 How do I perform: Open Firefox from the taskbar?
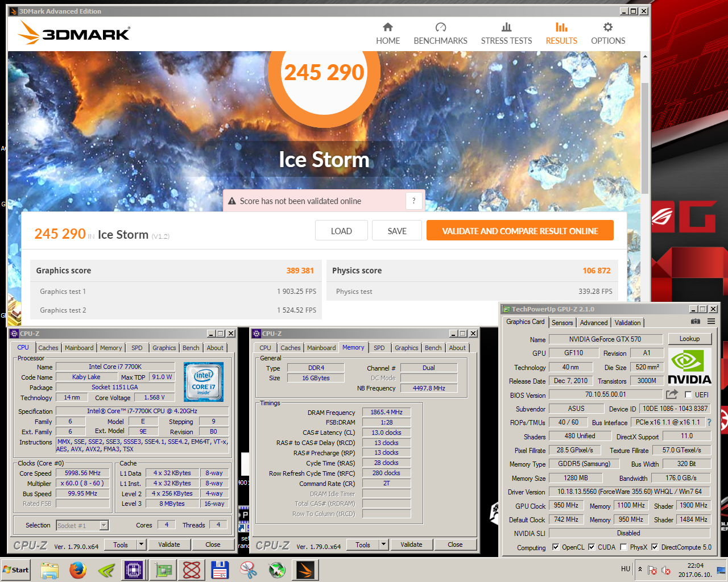pos(78,569)
